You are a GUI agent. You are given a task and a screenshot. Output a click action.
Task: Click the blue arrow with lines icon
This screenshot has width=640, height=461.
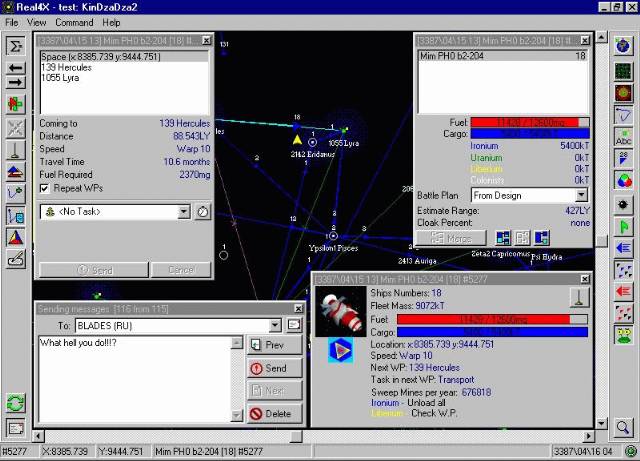[x=623, y=248]
